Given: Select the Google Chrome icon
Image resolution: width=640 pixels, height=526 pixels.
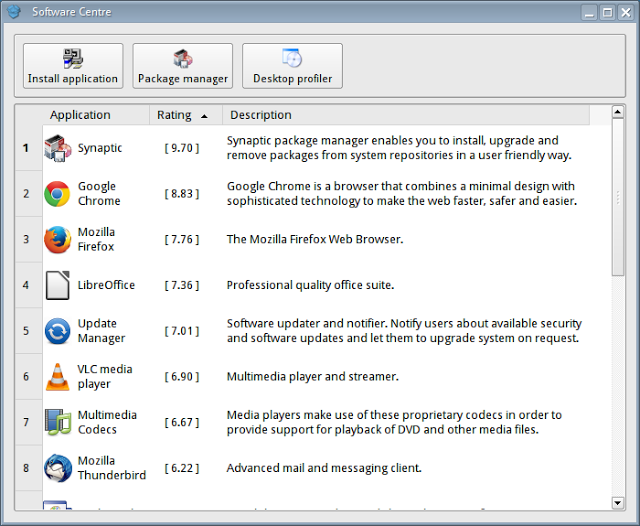Looking at the screenshot, I should 58,194.
